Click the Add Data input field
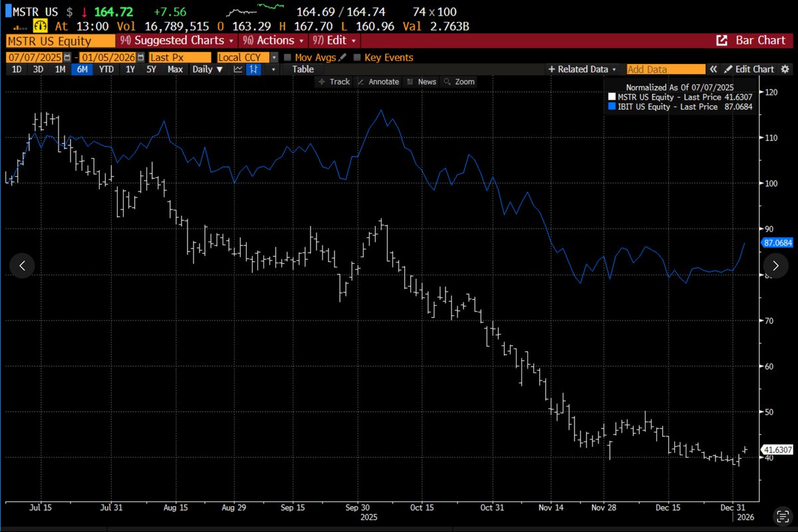Image resolution: width=798 pixels, height=532 pixels. (666, 69)
